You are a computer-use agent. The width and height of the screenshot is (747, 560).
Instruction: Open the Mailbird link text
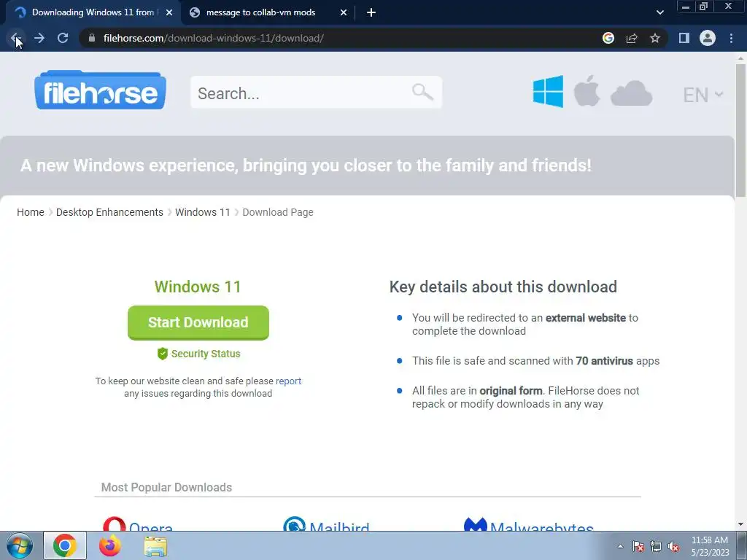click(339, 526)
